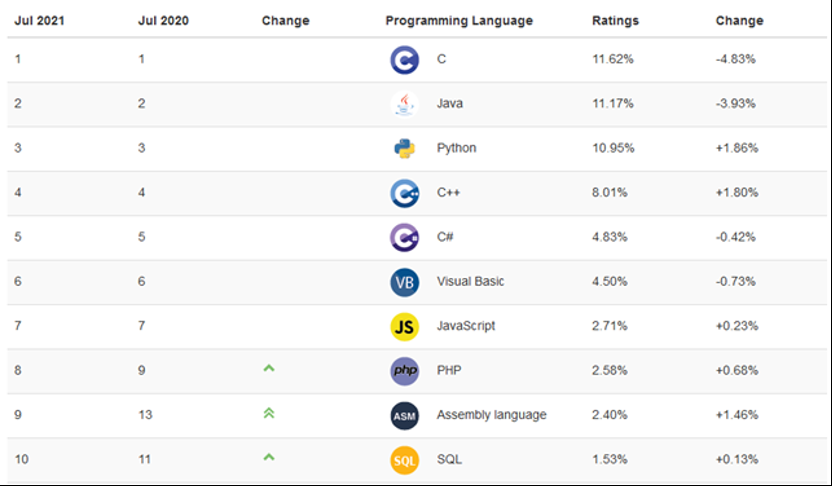
Task: Click the C++ logo icon
Action: click(405, 193)
